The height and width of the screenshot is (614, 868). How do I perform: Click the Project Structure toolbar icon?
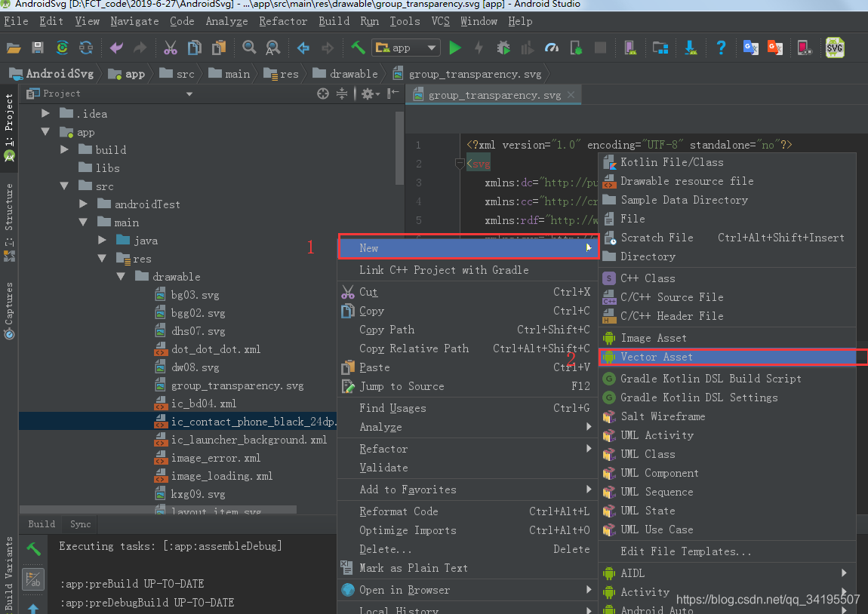(660, 48)
